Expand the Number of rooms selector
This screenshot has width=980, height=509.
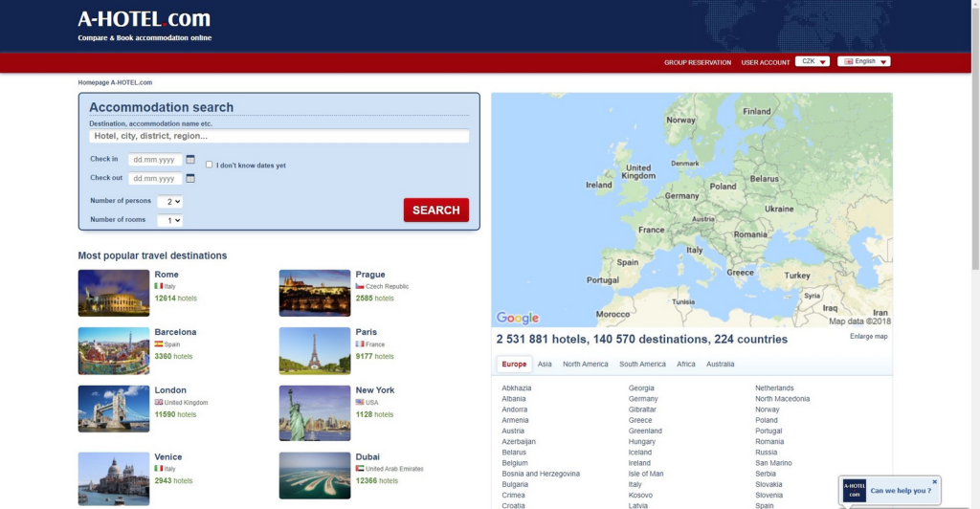point(170,220)
